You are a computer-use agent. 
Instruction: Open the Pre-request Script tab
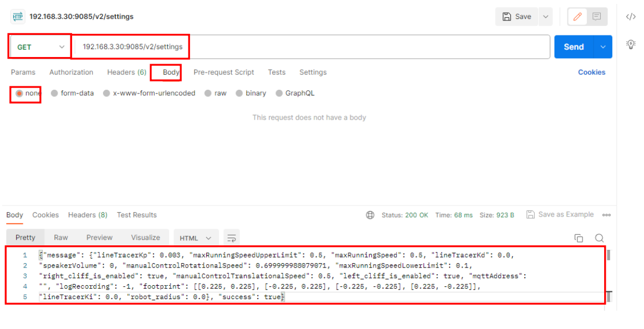(x=223, y=73)
